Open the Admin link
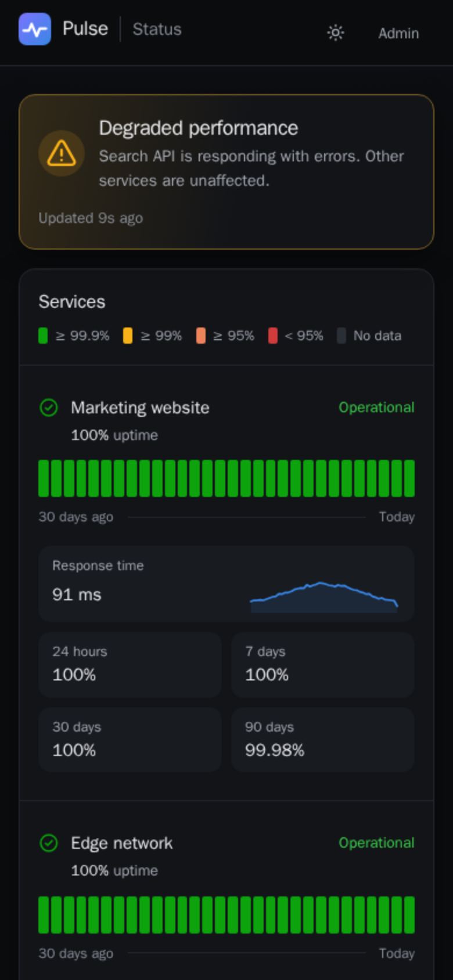Screen dimensions: 453x980 click(398, 33)
